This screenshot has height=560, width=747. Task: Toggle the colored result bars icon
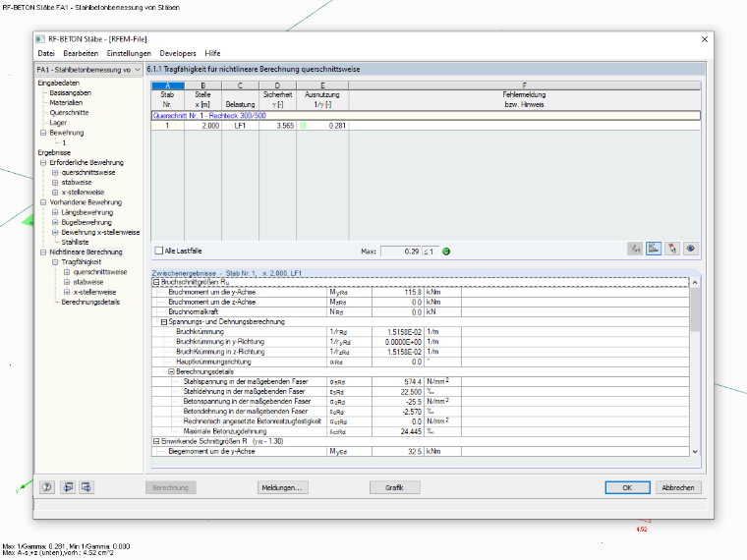(x=654, y=249)
